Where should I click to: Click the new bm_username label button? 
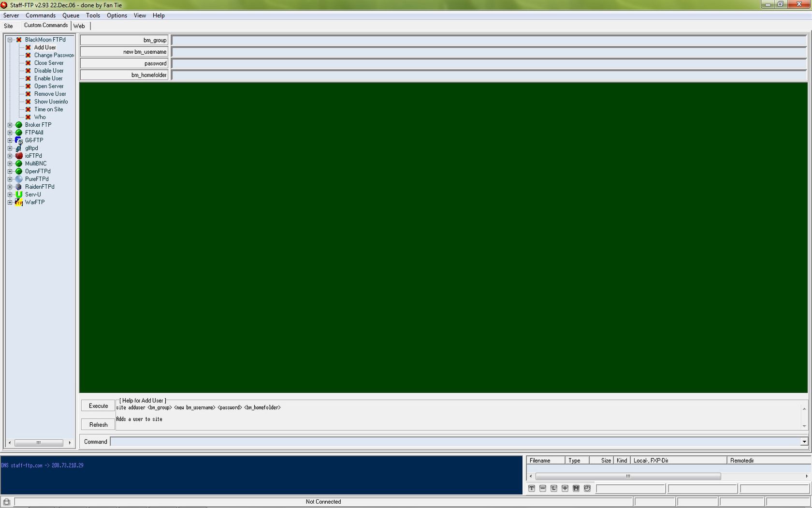(124, 52)
